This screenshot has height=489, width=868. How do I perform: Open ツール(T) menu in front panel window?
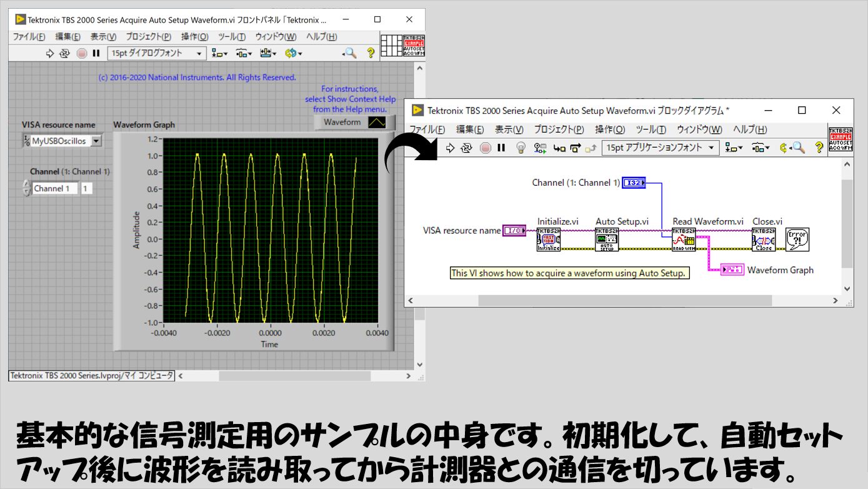pyautogui.click(x=232, y=37)
